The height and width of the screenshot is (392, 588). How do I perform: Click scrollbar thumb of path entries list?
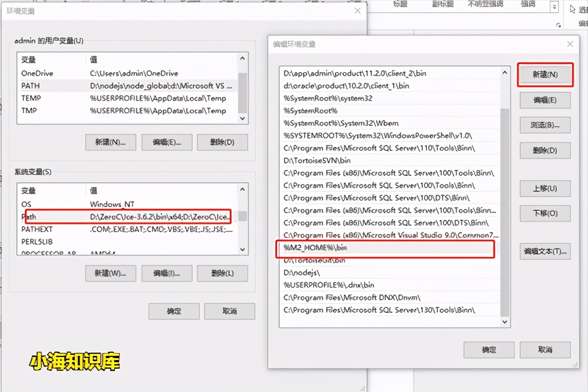(x=505, y=212)
